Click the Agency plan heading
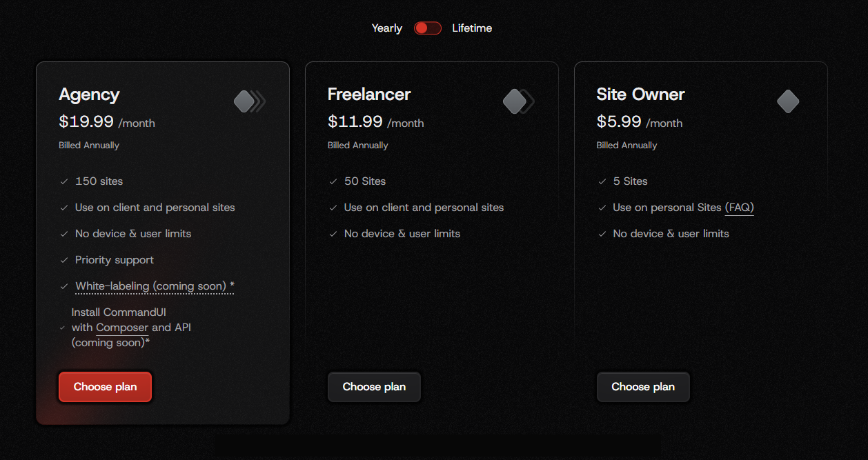The width and height of the screenshot is (868, 460). pos(89,94)
